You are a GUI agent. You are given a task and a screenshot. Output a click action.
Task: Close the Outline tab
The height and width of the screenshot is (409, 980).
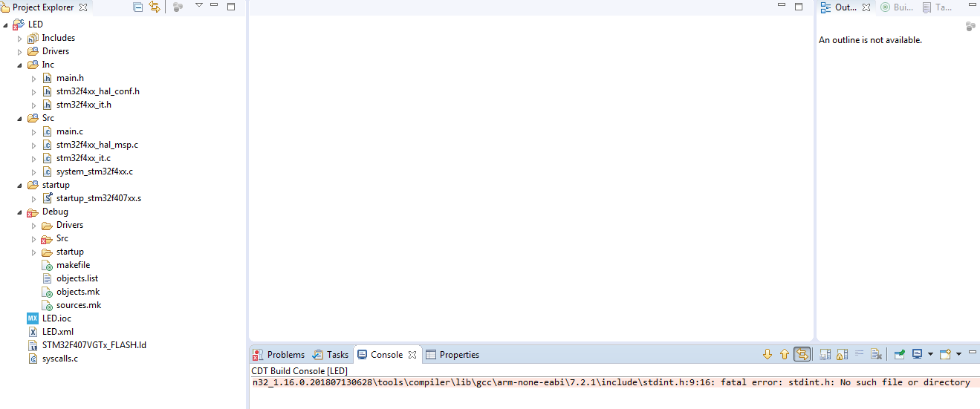point(866,7)
